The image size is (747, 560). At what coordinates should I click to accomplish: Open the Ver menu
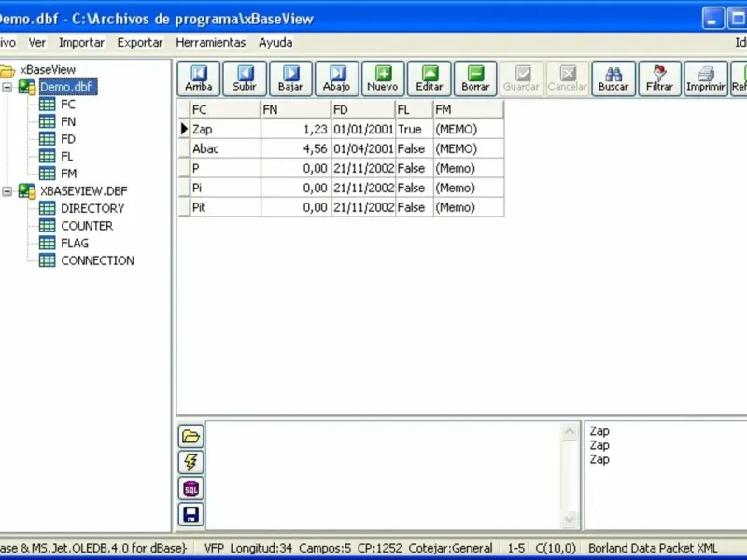[37, 42]
